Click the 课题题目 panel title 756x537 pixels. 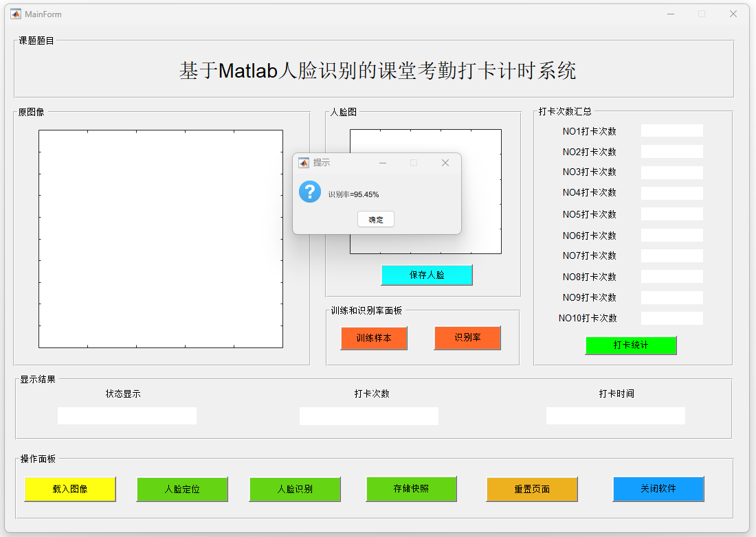click(36, 41)
